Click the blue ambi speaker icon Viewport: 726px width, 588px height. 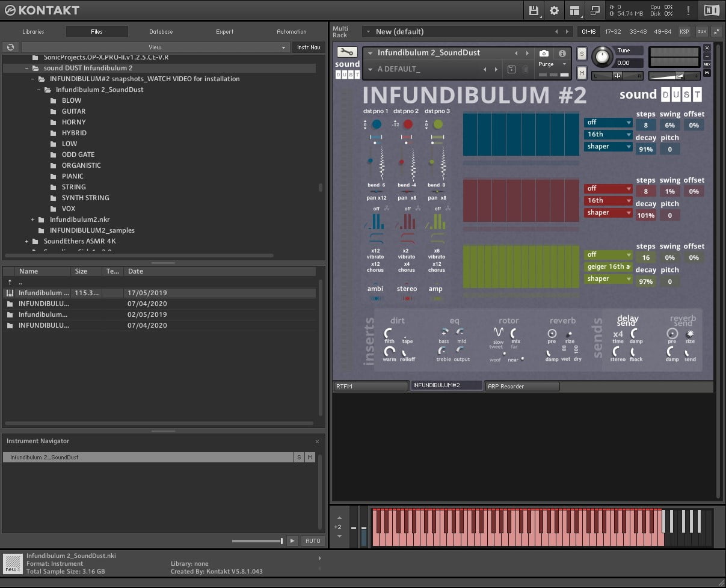point(376,298)
